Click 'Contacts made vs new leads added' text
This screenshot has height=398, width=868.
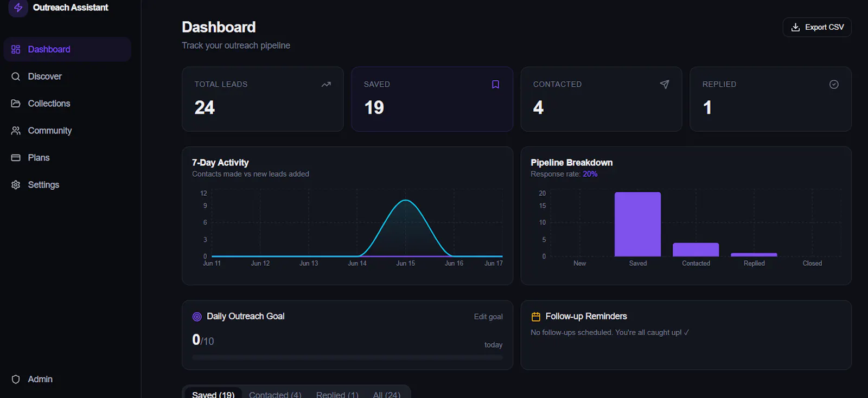251,174
